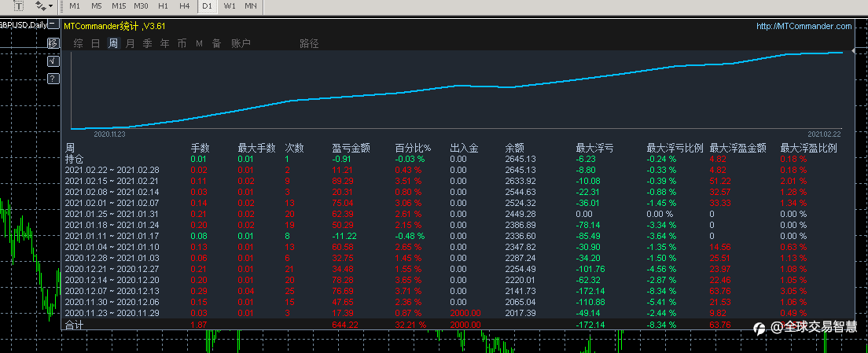Click the 合计 totals row label

[x=74, y=325]
